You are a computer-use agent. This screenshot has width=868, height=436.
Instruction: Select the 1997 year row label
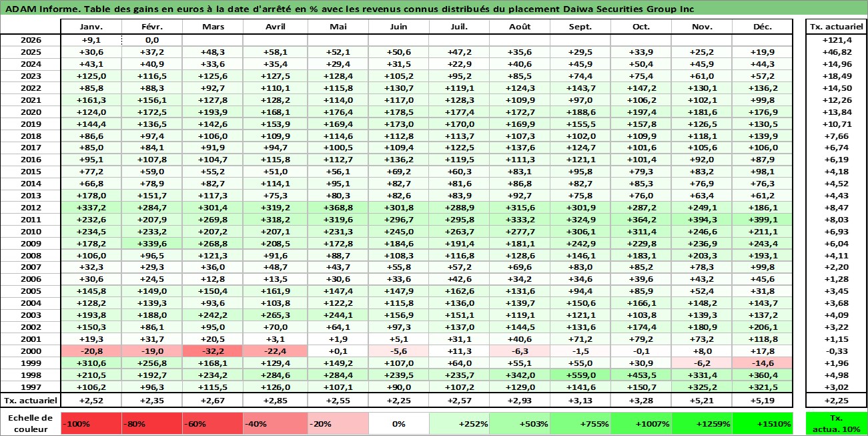click(31, 388)
